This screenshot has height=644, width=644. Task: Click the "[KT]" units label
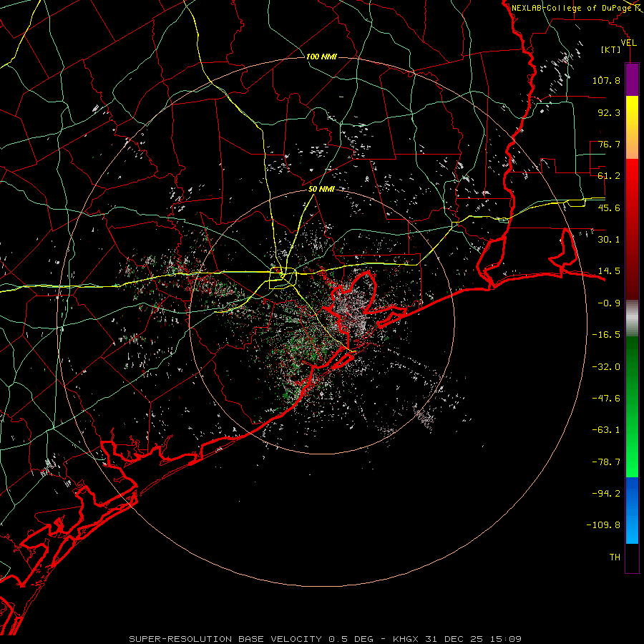click(x=611, y=49)
